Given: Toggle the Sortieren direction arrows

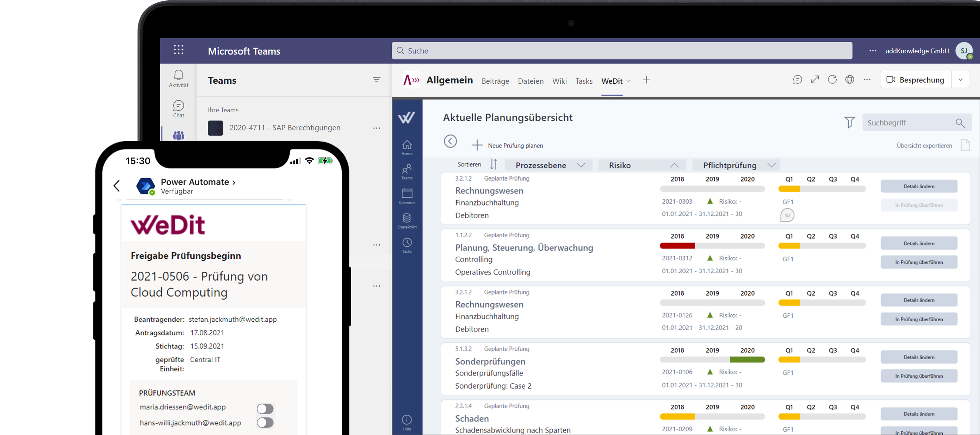Looking at the screenshot, I should pyautogui.click(x=494, y=164).
